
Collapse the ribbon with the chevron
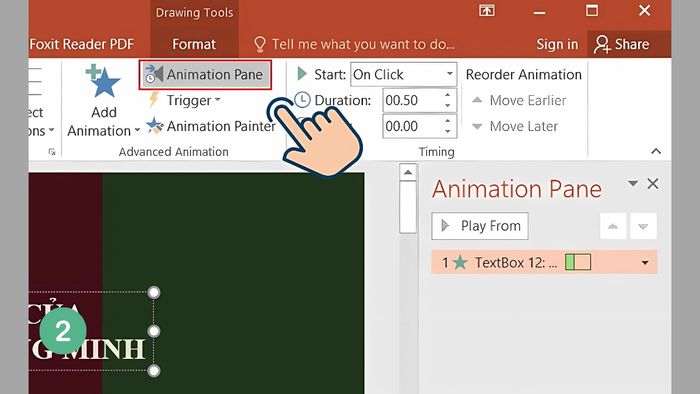click(x=656, y=151)
